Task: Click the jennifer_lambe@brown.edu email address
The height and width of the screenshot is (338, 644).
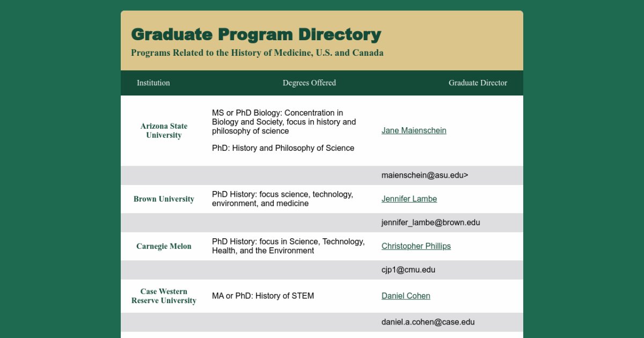Action: point(430,223)
